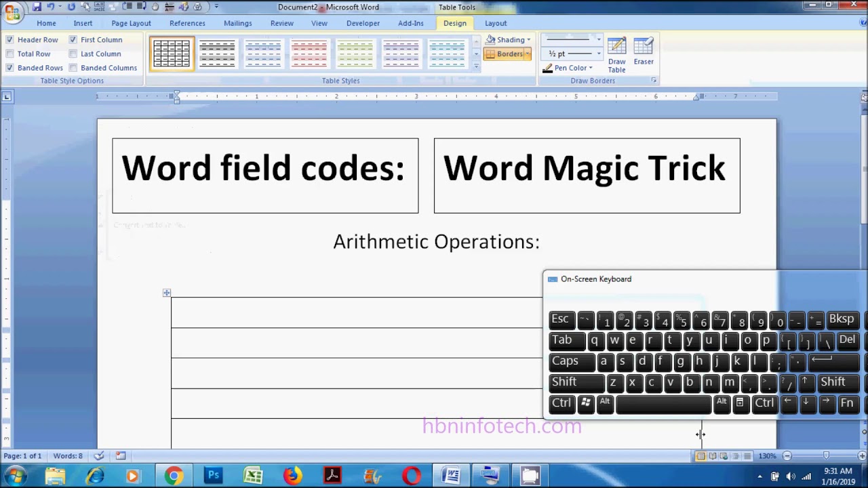Viewport: 868px width, 488px height.
Task: Switch to the Home tab
Action: click(46, 23)
